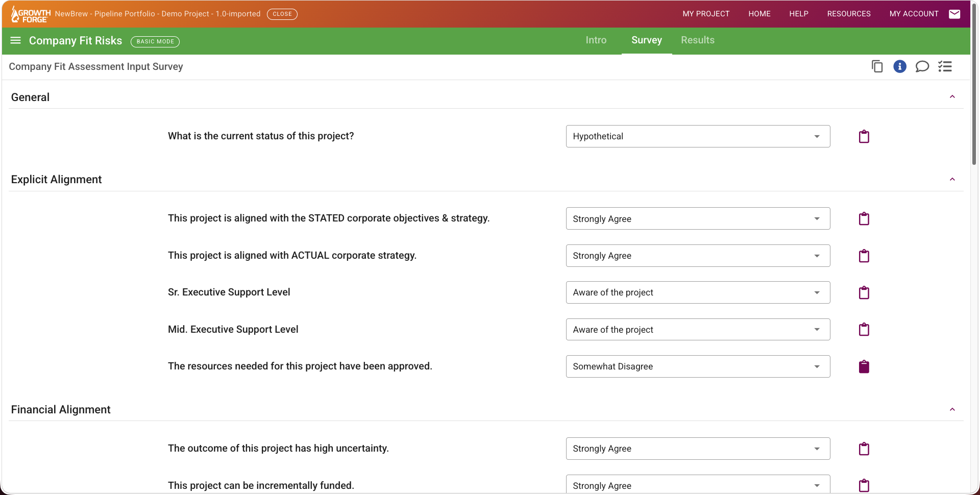980x495 pixels.
Task: Click 'Sr. Executive Support Level' label
Action: (x=229, y=292)
